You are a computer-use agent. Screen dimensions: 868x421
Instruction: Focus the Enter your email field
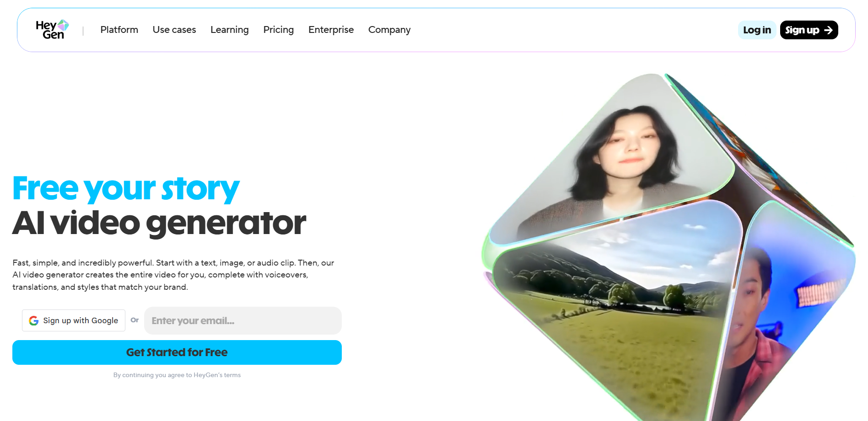coord(243,320)
